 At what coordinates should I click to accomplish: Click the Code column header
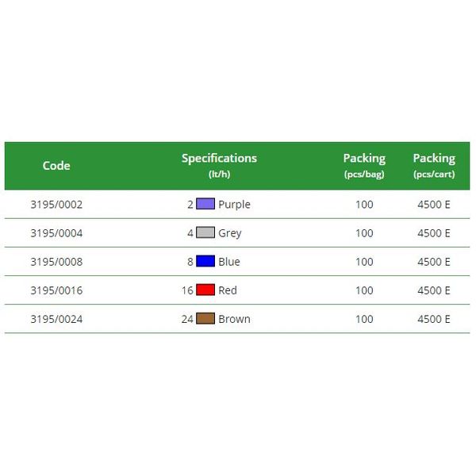(x=56, y=166)
